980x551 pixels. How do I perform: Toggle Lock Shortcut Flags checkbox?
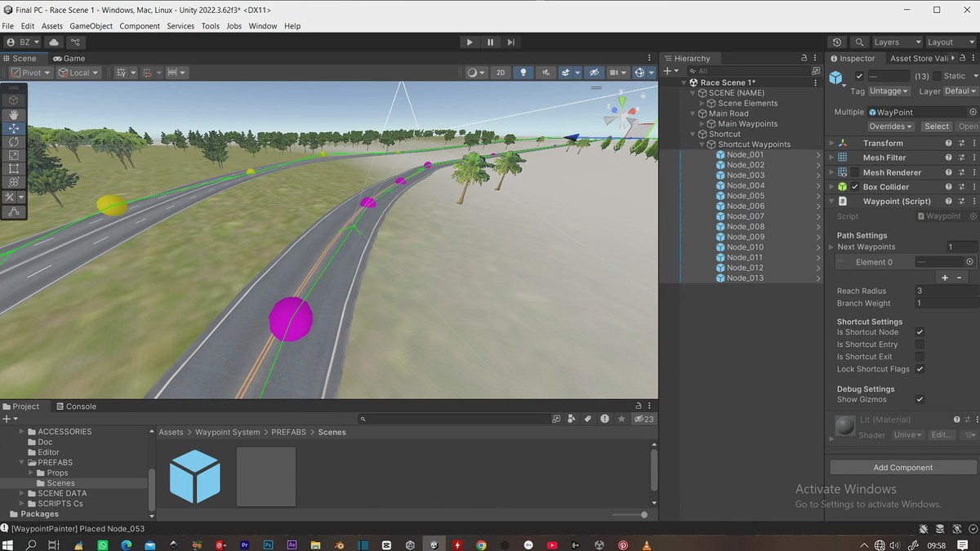(920, 369)
